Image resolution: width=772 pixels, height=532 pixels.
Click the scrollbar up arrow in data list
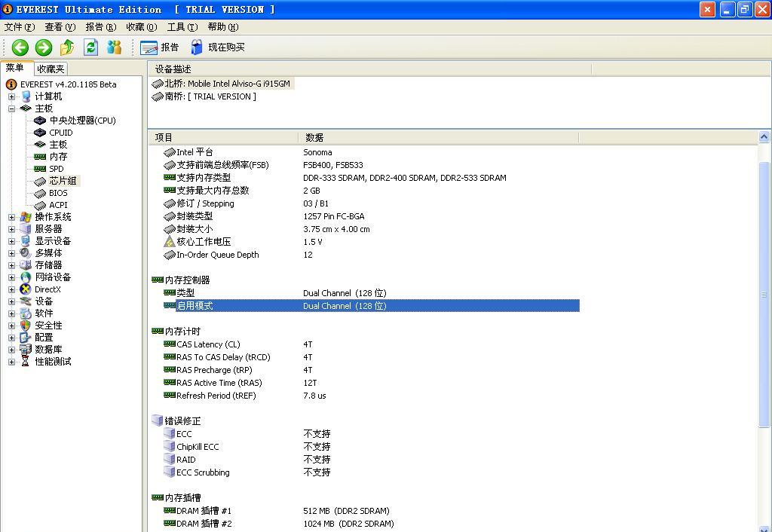click(x=764, y=137)
